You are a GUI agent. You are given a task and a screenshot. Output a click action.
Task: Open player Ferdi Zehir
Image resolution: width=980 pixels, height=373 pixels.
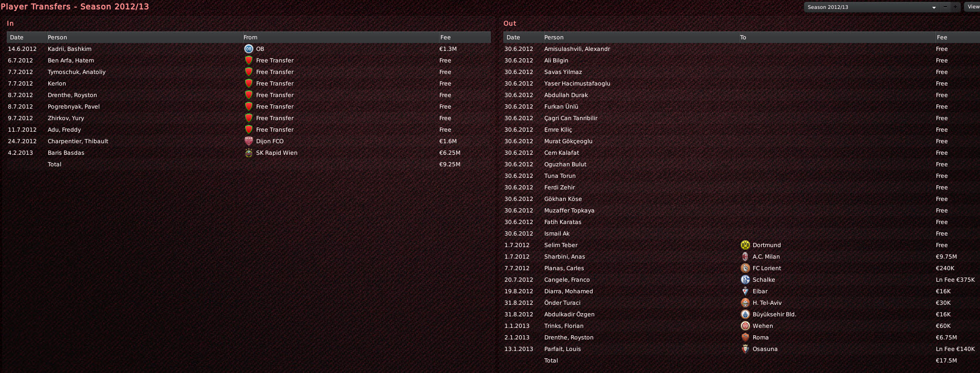coord(560,187)
